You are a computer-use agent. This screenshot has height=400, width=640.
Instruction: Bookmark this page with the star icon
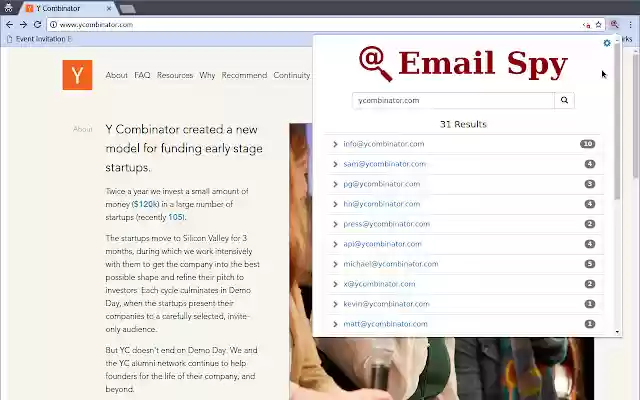tap(598, 24)
